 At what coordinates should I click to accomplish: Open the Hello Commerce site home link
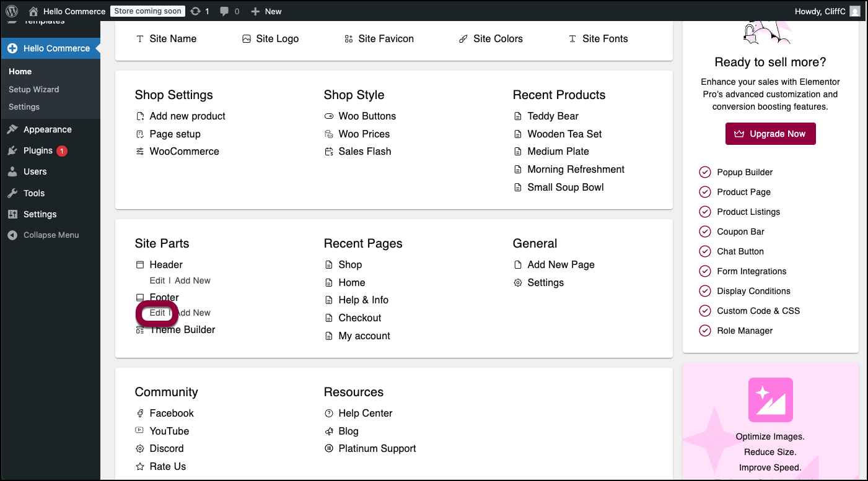(x=67, y=11)
